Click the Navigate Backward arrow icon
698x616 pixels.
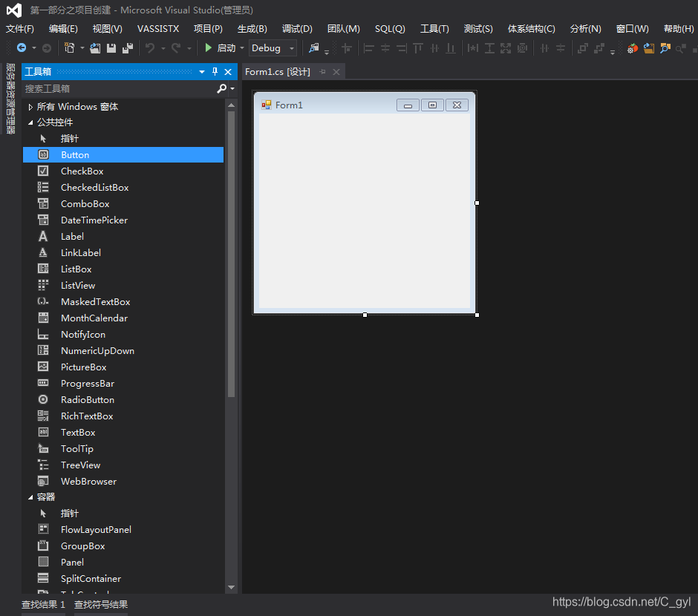click(22, 47)
